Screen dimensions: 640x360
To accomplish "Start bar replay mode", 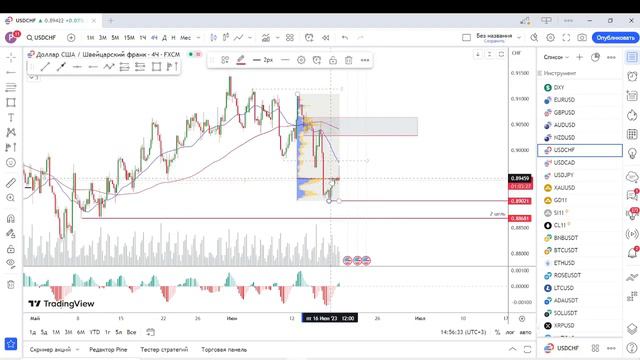I will point(325,38).
